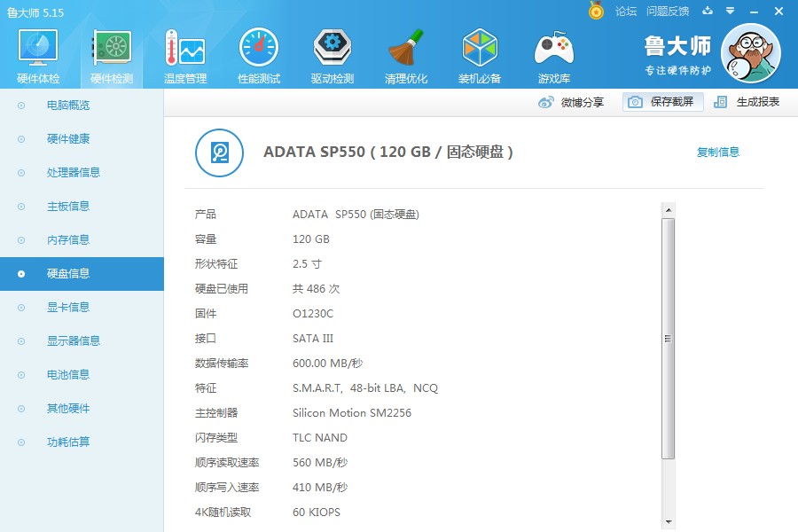This screenshot has height=532, width=798.
Task: Click the scrollbar down arrow
Action: 669,522
